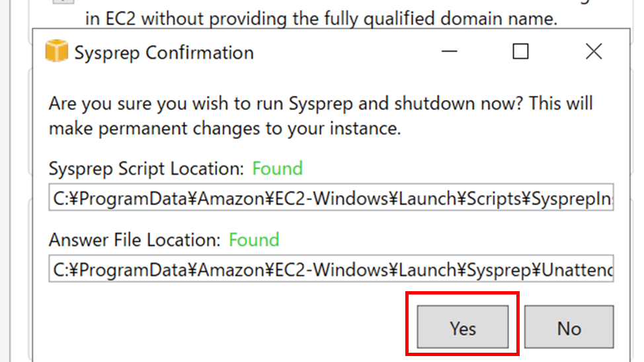Image resolution: width=644 pixels, height=362 pixels.
Task: Click into the Sysprep Script Location path field
Action: point(331,197)
